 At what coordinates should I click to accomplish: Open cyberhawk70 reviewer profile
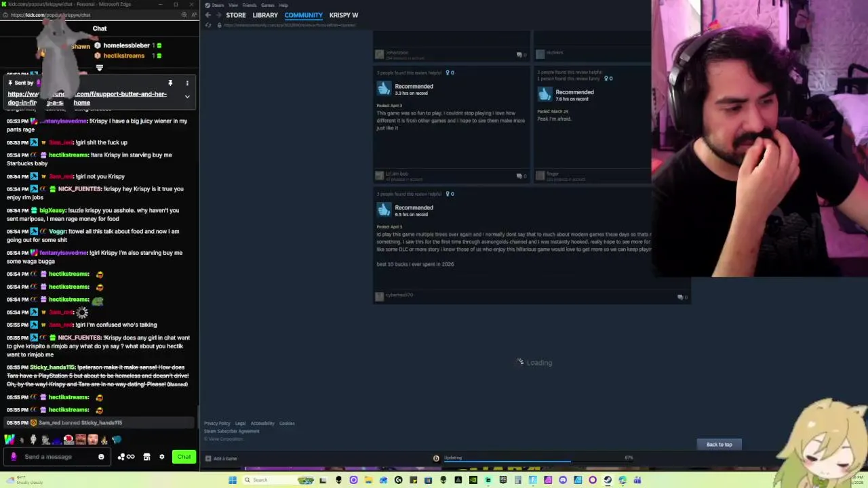click(399, 296)
